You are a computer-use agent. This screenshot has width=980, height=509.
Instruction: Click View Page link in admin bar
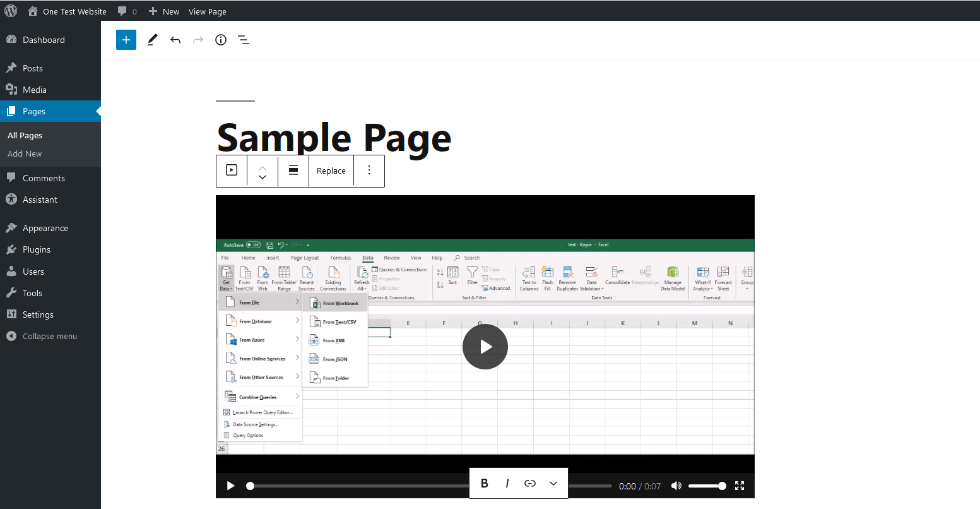click(x=207, y=11)
